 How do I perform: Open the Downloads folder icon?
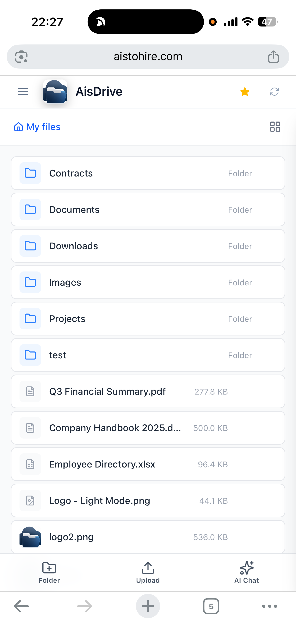30,246
